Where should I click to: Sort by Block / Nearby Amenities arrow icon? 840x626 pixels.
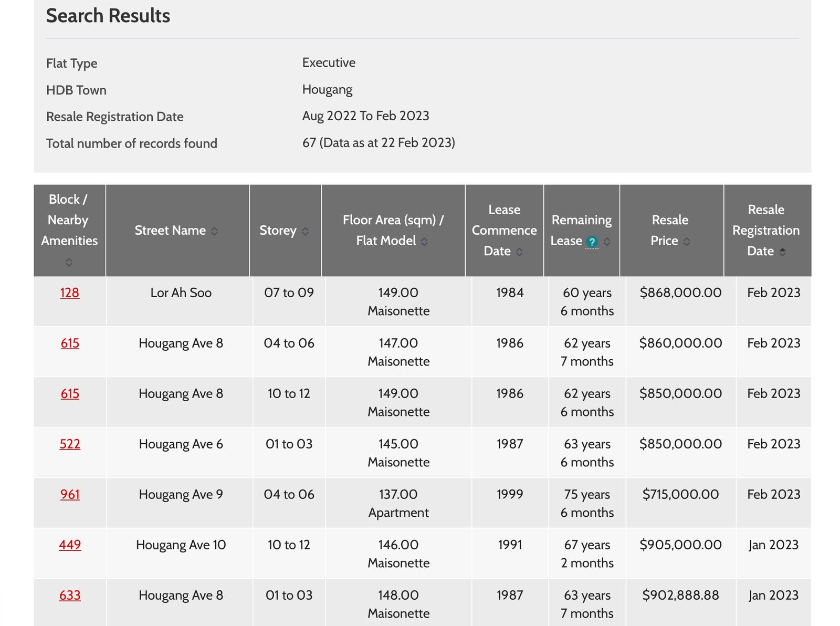point(69,262)
